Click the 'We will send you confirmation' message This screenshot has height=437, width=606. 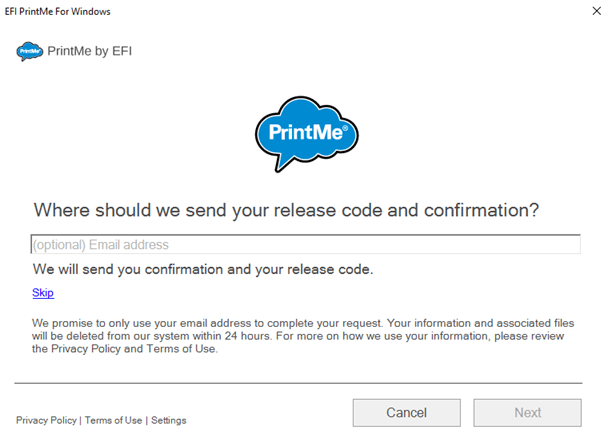203,269
